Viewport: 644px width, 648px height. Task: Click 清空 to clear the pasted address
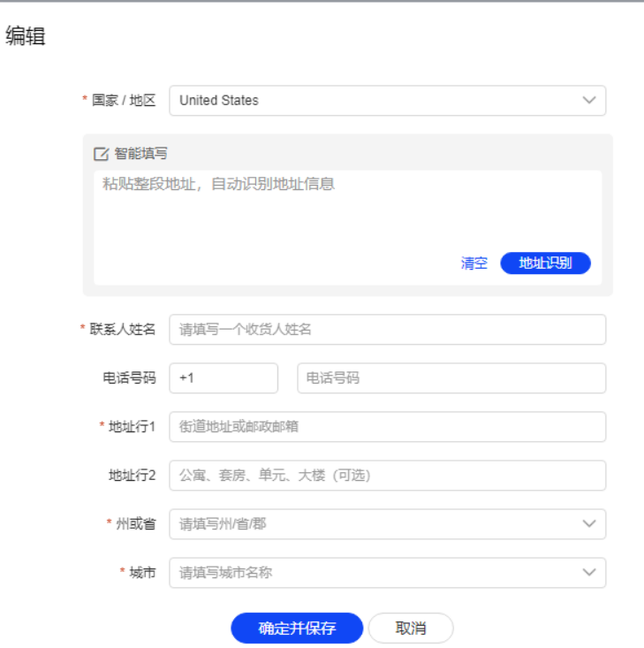(x=474, y=263)
